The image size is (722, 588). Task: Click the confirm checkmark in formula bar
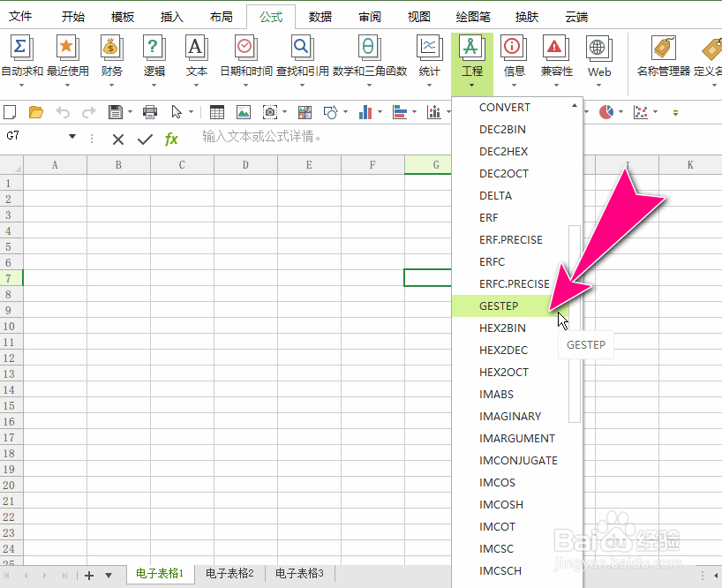point(145,139)
